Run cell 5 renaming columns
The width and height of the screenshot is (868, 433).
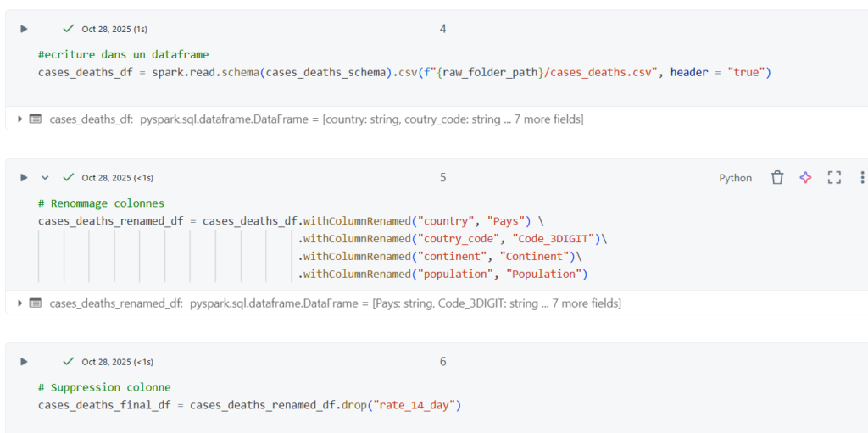[x=24, y=178]
